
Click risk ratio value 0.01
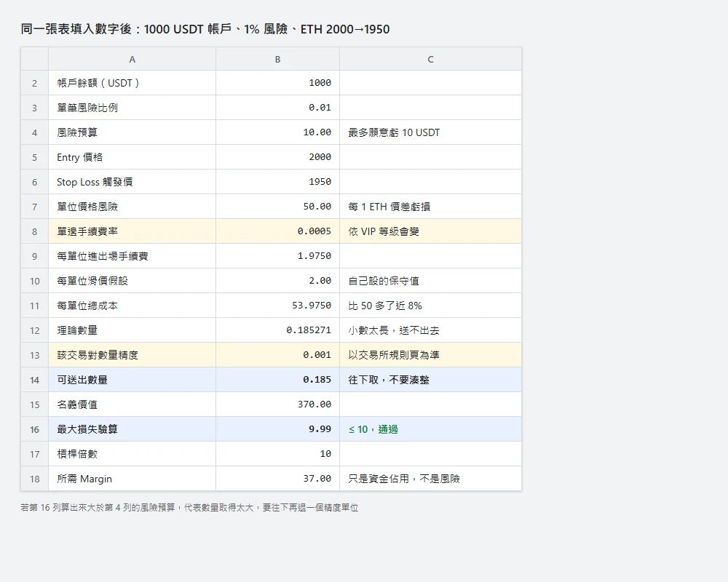pyautogui.click(x=277, y=108)
